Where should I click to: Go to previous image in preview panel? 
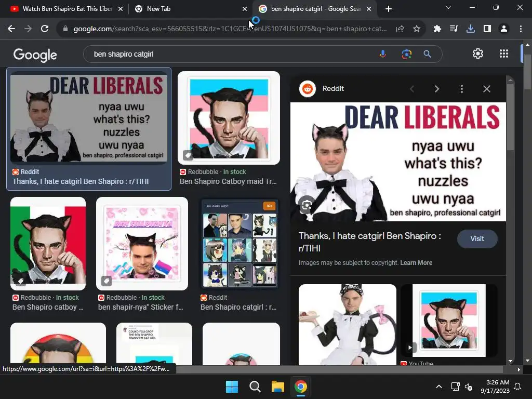coord(412,89)
